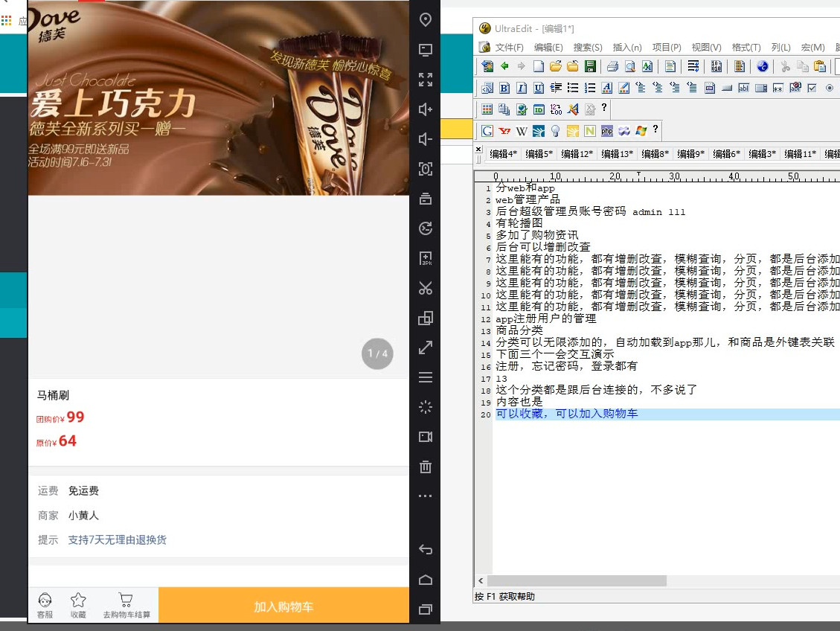The height and width of the screenshot is (631, 840).
Task: Switch to 编辑8* file tab
Action: [x=655, y=154]
